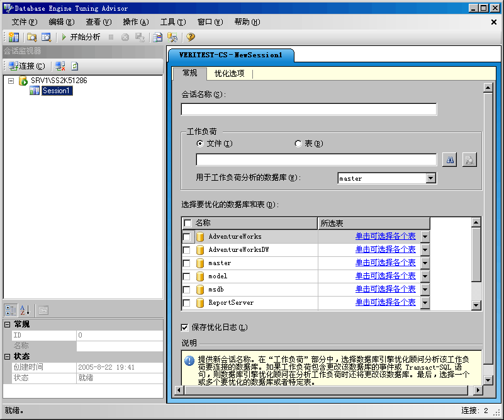504x420 pixels.
Task: Open model row table dropdown arrow
Action: click(425, 276)
